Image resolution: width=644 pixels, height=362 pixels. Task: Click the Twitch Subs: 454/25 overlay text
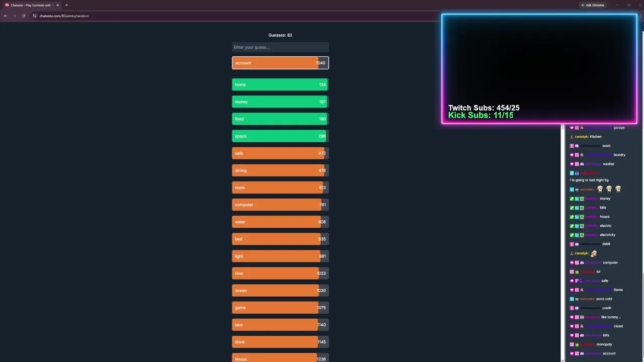[x=484, y=108]
